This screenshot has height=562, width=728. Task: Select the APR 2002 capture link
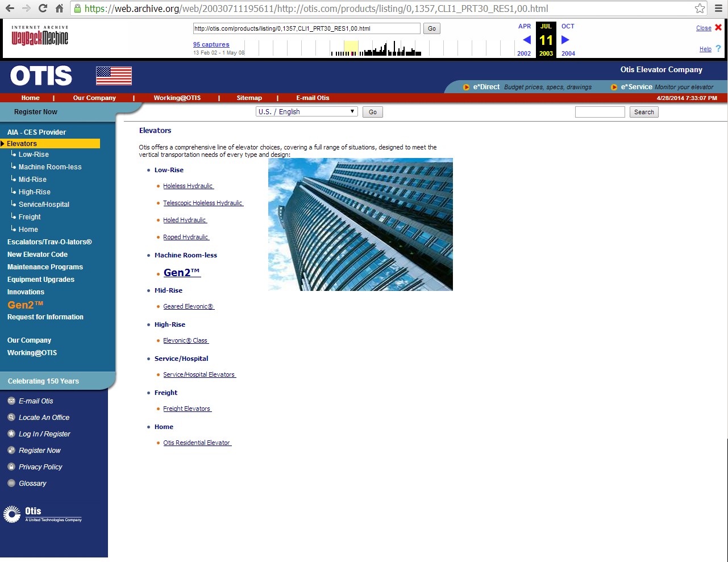point(525,40)
